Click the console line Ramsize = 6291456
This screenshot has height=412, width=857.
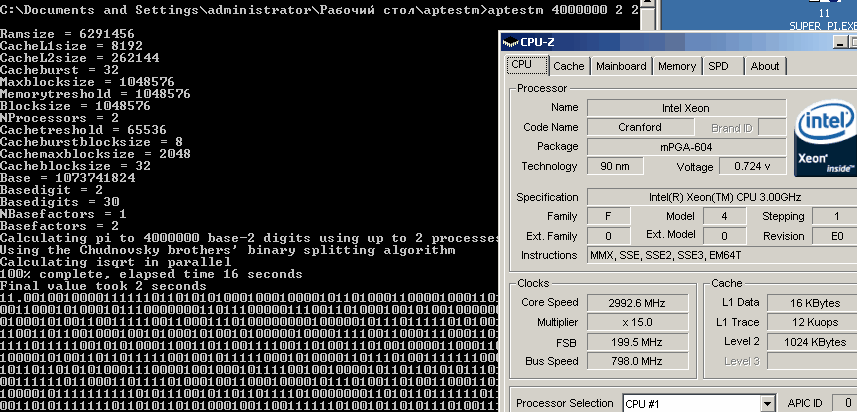click(x=67, y=34)
